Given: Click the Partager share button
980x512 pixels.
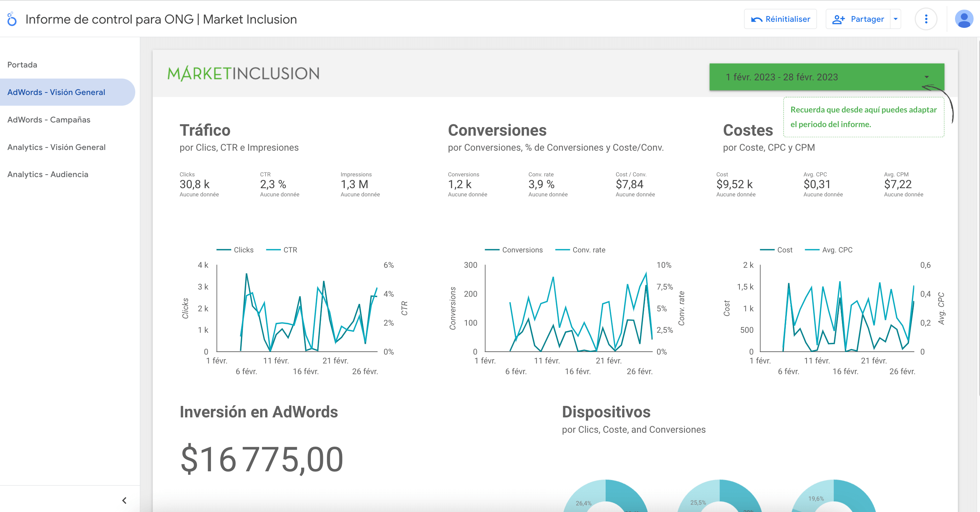Looking at the screenshot, I should (x=858, y=19).
